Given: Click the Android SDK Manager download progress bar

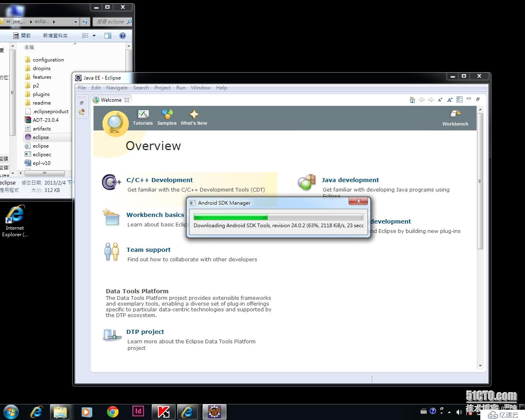Looking at the screenshot, I should (x=278, y=217).
